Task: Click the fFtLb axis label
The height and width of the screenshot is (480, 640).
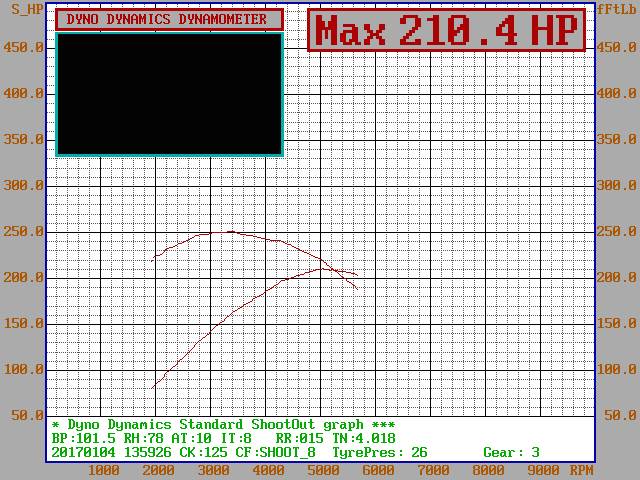Action: [x=617, y=9]
